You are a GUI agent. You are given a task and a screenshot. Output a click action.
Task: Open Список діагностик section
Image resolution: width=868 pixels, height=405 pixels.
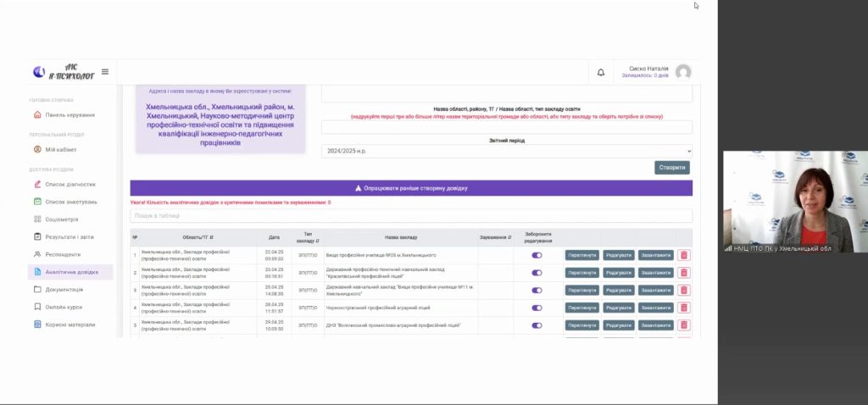70,184
